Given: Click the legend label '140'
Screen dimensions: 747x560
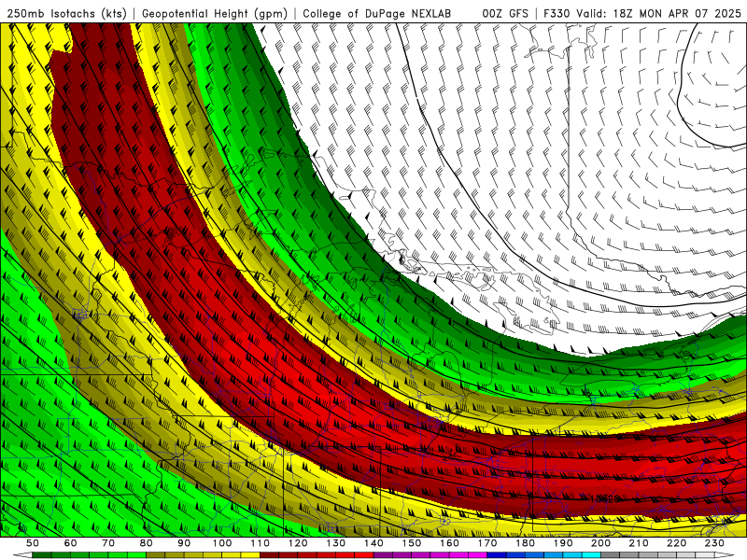Looking at the screenshot, I should [x=373, y=543].
